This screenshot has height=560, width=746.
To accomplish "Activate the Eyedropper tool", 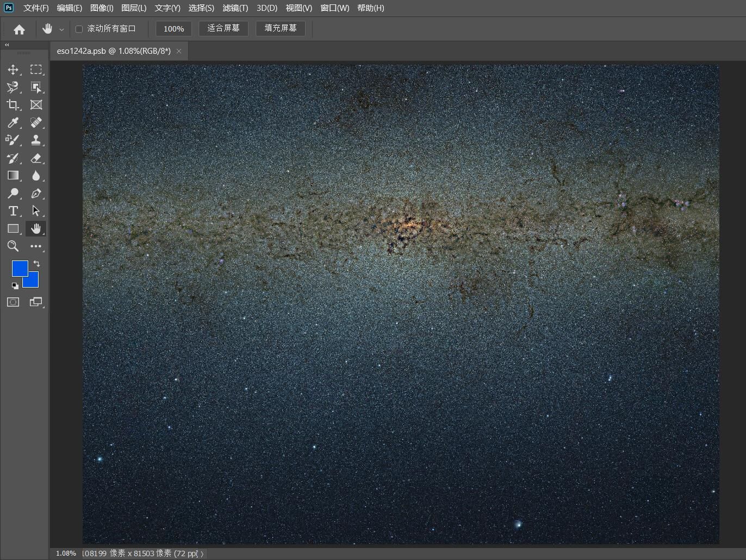I will tap(13, 123).
